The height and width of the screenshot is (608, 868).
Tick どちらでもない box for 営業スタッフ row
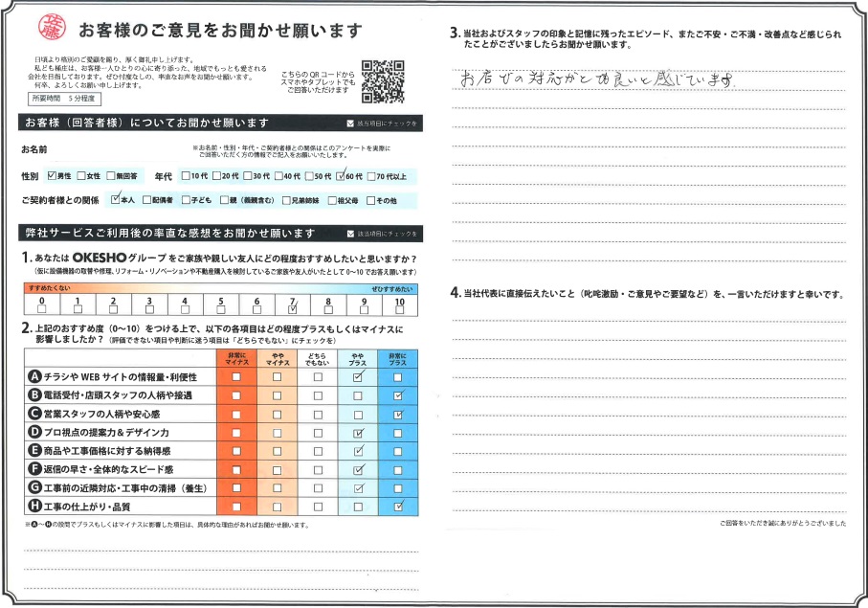pos(318,415)
